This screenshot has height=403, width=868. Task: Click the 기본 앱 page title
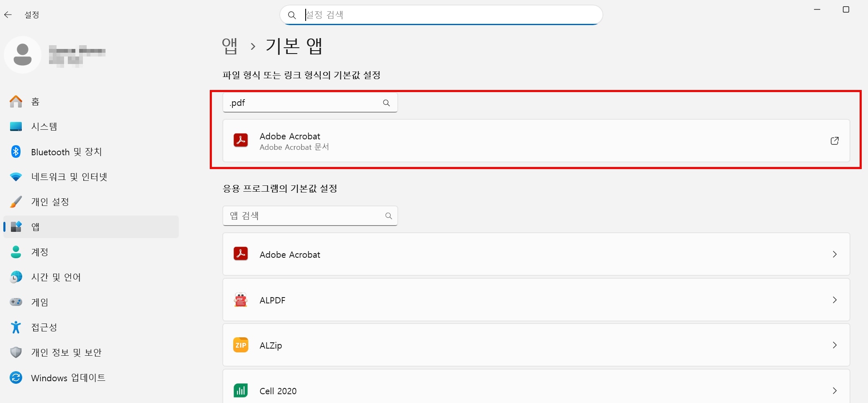point(294,46)
